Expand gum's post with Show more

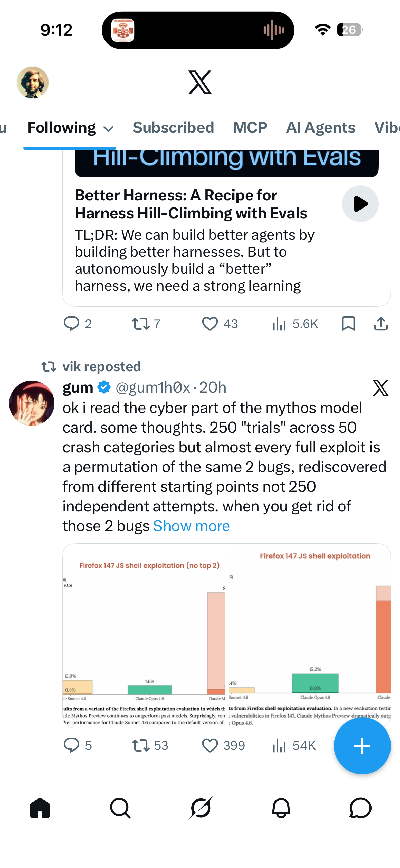pos(191,526)
